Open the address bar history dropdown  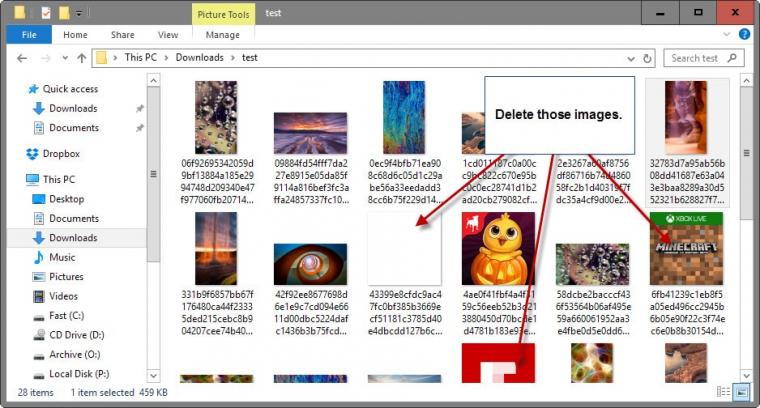[631, 59]
